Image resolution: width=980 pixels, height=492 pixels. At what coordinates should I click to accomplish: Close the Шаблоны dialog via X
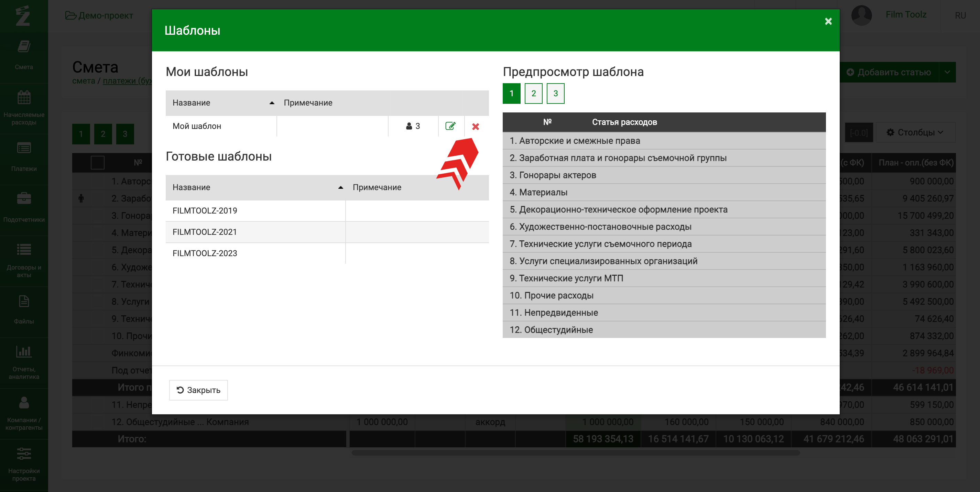tap(828, 21)
